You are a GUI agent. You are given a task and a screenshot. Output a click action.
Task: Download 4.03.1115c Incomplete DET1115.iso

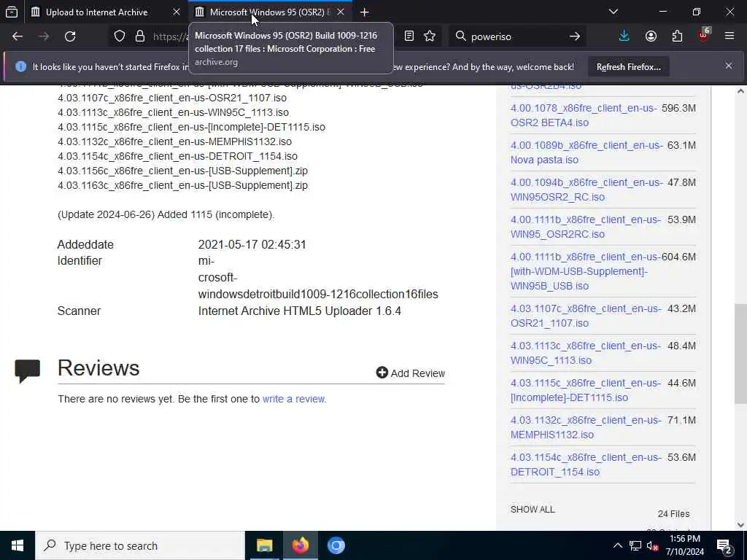[586, 390]
